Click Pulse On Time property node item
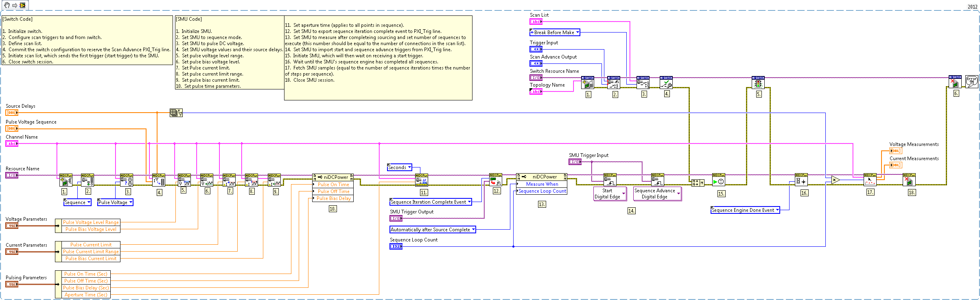This screenshot has height=300, width=980. [x=333, y=184]
